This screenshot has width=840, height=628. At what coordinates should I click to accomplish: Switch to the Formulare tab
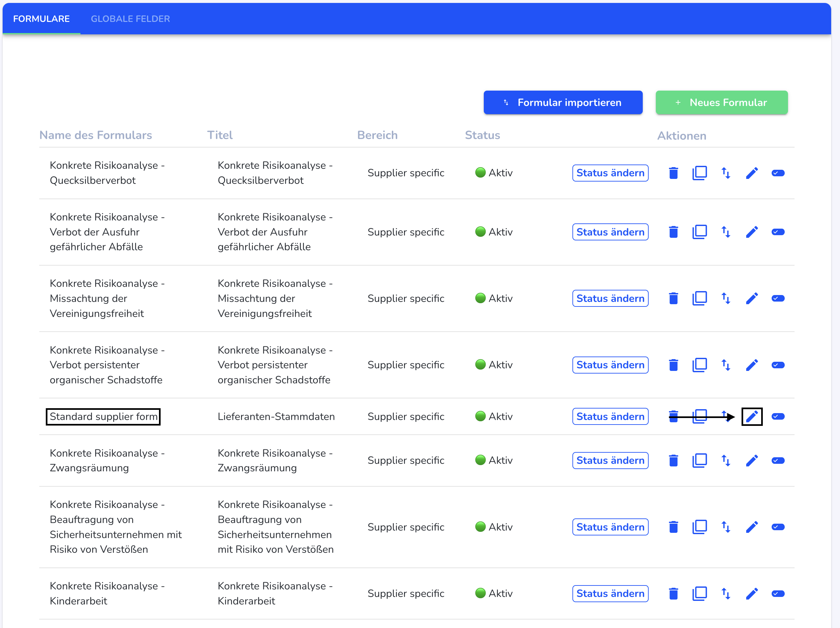coord(42,19)
